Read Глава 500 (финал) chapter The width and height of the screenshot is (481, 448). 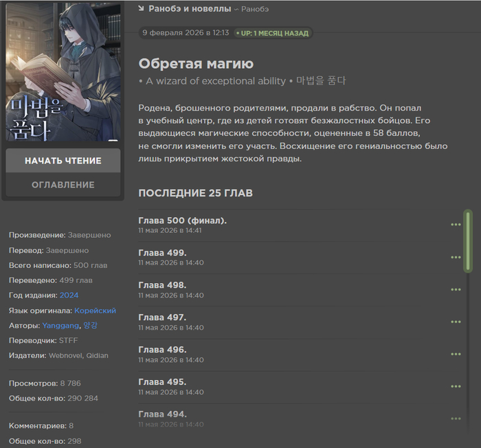tap(183, 221)
